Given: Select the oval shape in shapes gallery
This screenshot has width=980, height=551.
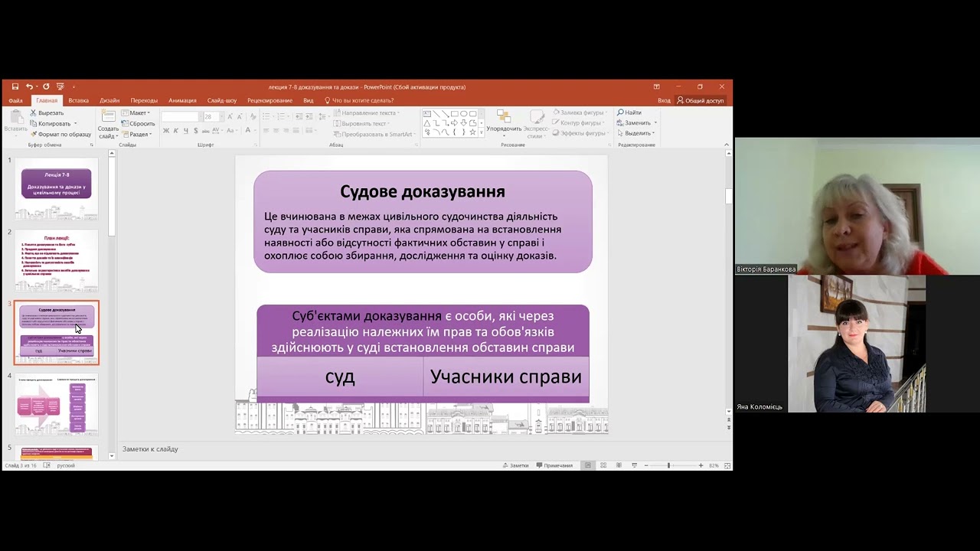Looking at the screenshot, I should point(464,113).
